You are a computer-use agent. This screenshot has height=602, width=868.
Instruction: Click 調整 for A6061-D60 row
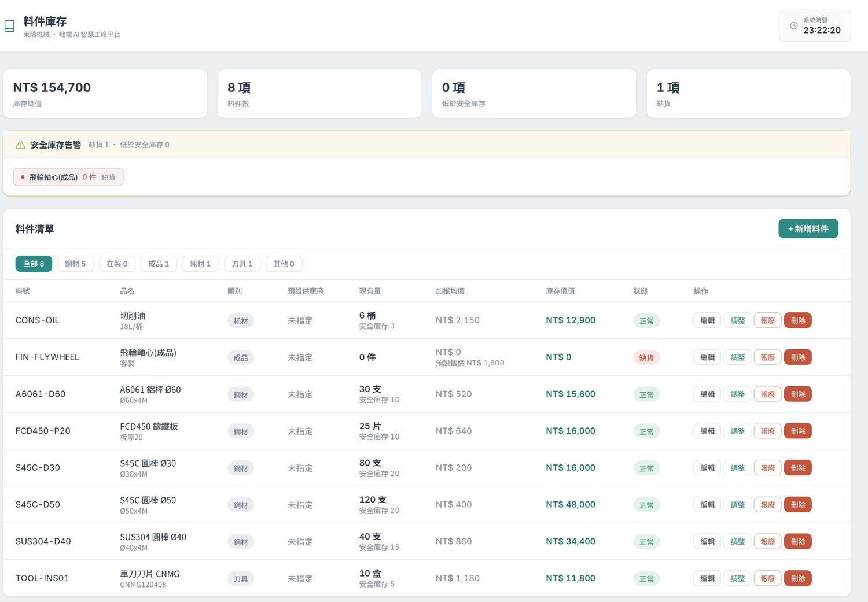737,394
